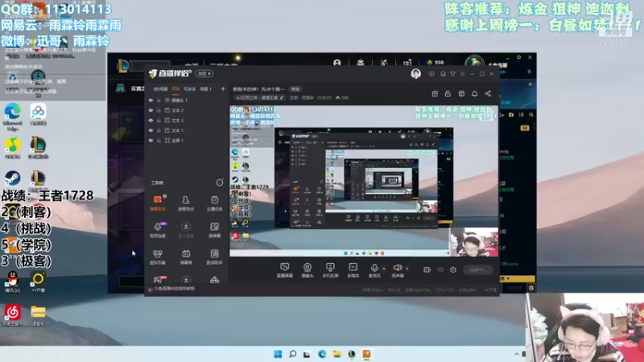Toggle the preview eye icon in bottom bar
The image size is (644, 362).
440,269
